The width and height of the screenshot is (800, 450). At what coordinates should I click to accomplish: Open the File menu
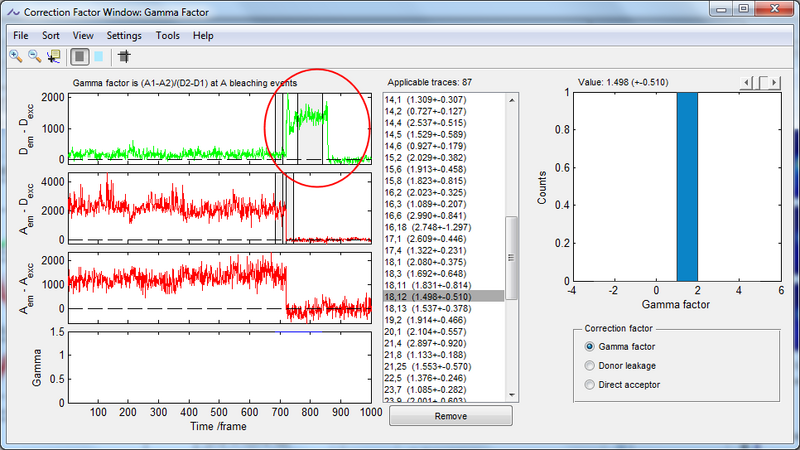21,35
